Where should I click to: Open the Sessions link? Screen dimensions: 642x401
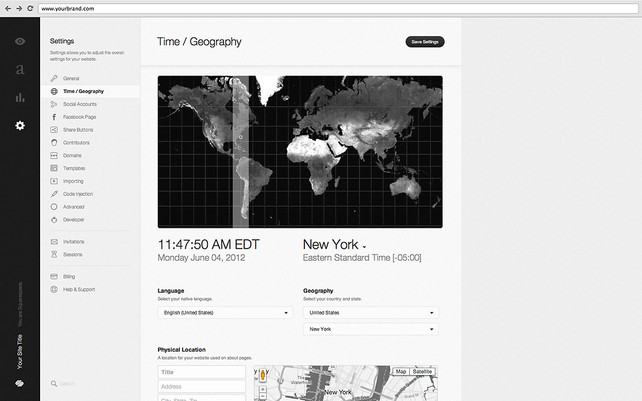point(72,254)
